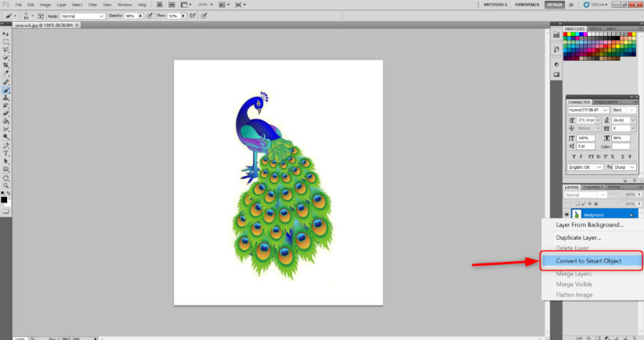Select the Eyedropper tool
The height and width of the screenshot is (340, 644).
click(x=5, y=73)
